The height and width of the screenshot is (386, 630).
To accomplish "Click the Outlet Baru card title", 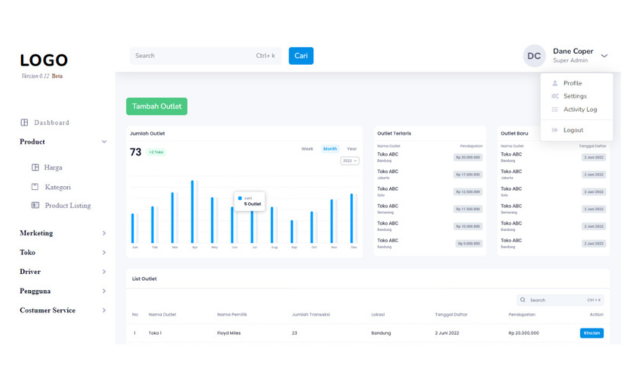I will coord(514,133).
